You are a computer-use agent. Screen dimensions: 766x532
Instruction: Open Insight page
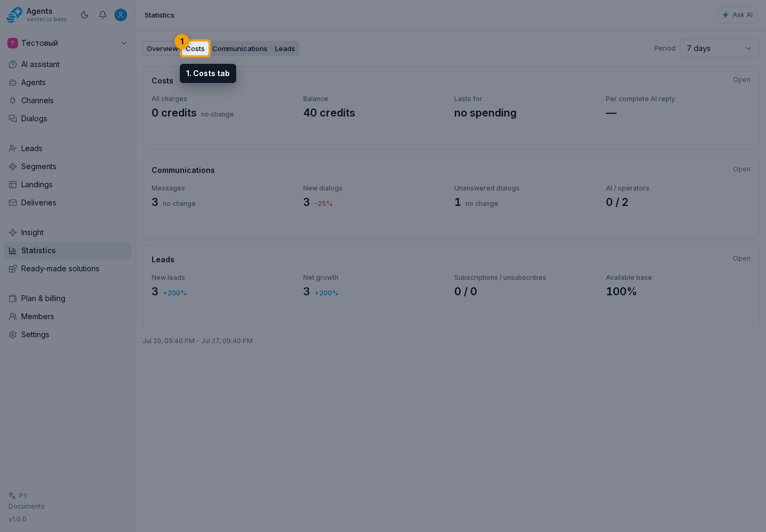[68, 232]
